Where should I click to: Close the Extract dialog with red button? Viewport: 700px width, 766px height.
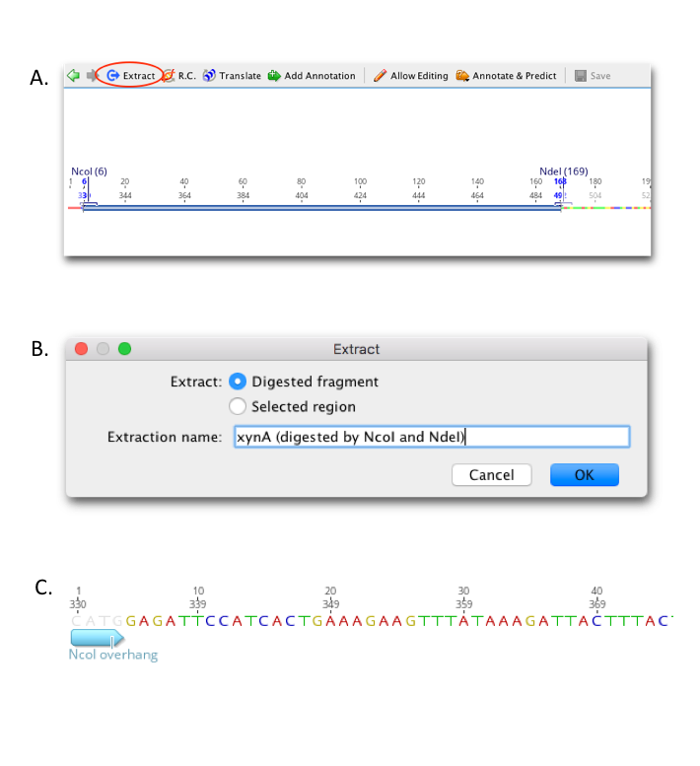click(x=82, y=349)
